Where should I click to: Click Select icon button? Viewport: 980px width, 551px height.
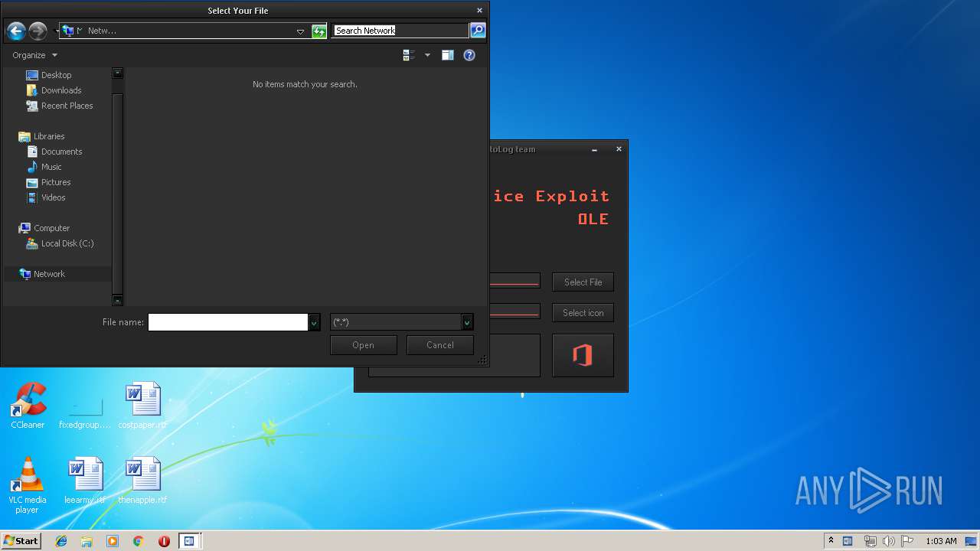point(583,313)
